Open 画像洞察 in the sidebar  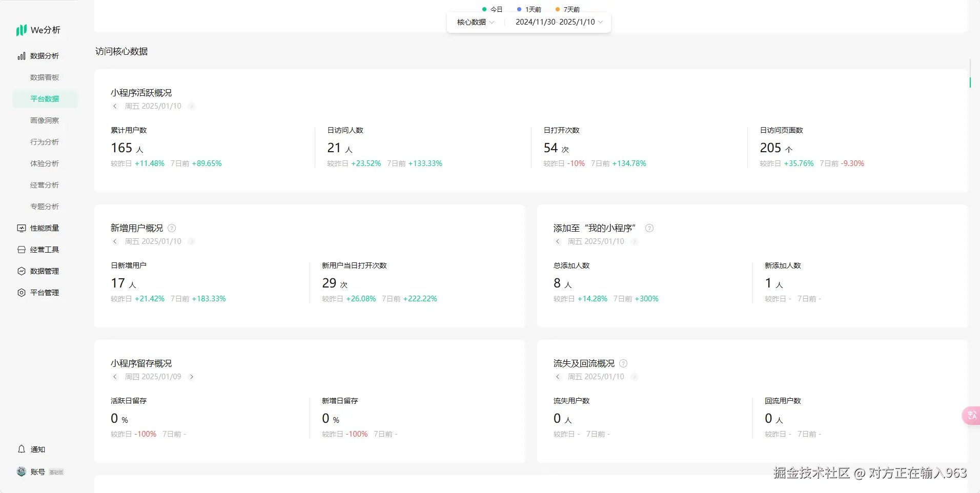pyautogui.click(x=45, y=120)
